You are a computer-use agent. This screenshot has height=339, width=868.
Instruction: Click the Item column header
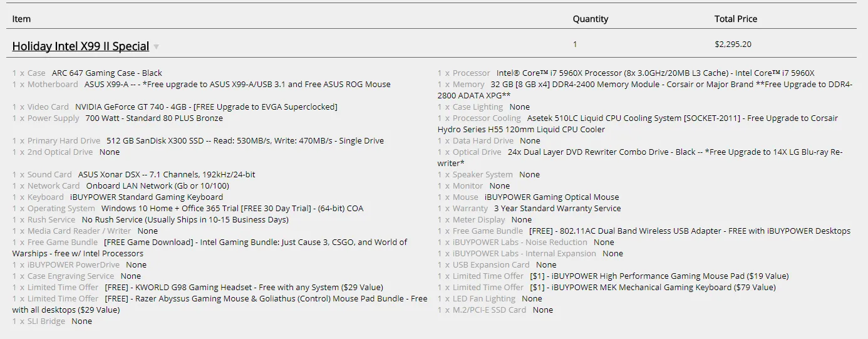(x=21, y=19)
